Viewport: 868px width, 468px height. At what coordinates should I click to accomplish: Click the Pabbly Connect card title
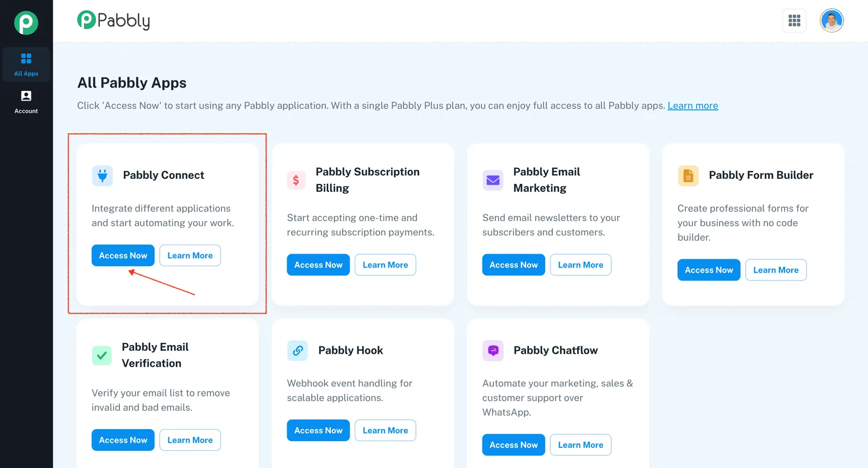click(x=163, y=175)
